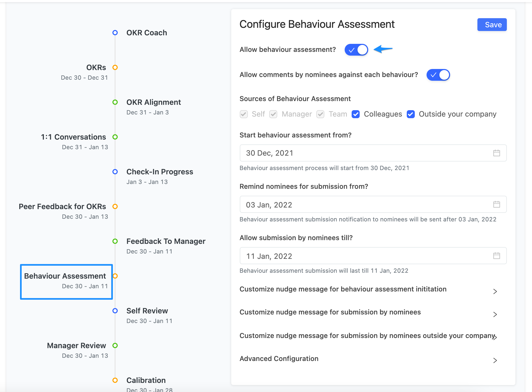
Task: Open calendar icon for submission deadline field
Action: (x=496, y=256)
